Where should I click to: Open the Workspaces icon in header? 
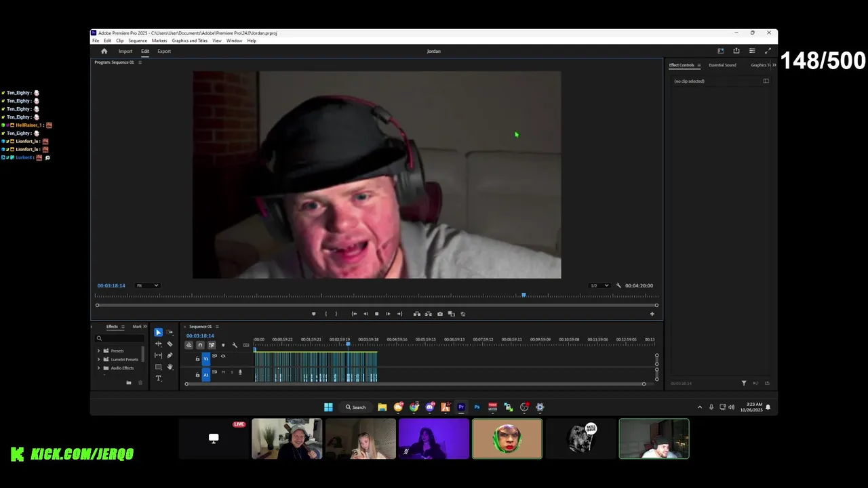click(x=720, y=51)
